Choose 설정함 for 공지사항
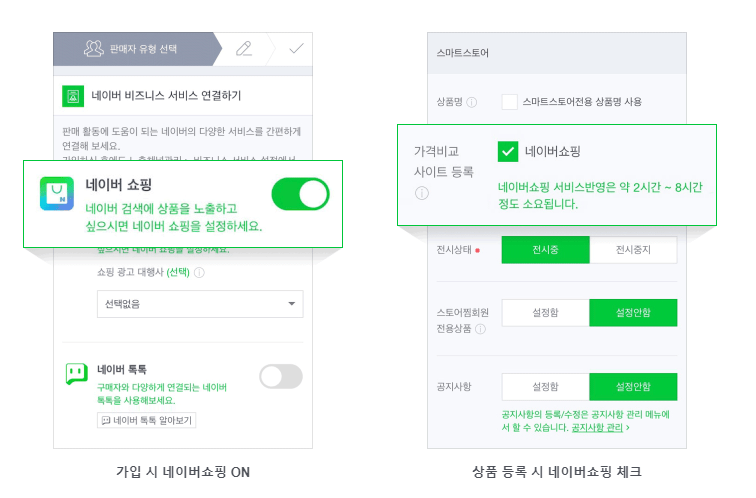This screenshot has height=498, width=756. (545, 387)
